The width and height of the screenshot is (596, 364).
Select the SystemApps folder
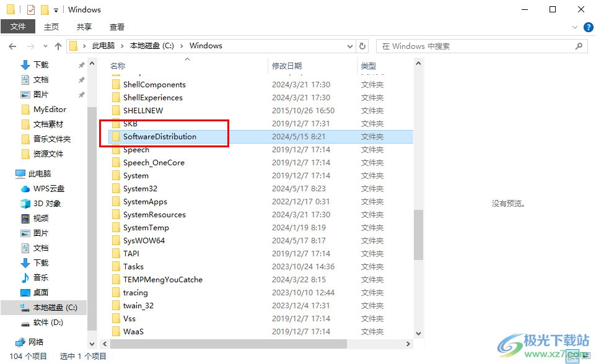145,202
